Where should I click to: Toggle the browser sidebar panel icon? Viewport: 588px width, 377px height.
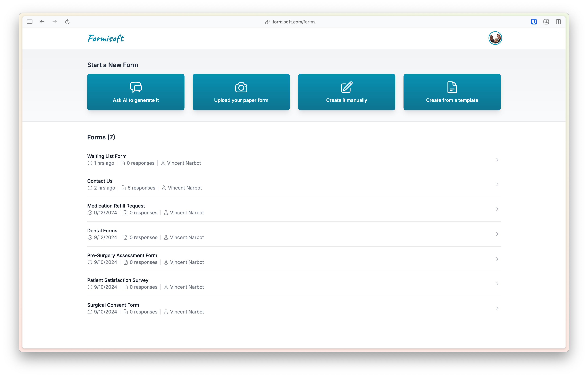(x=30, y=22)
